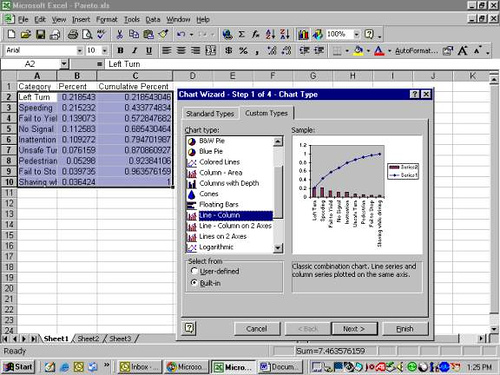Click the Windows Start button
Screen dimensions: 500x375
click(x=18, y=367)
